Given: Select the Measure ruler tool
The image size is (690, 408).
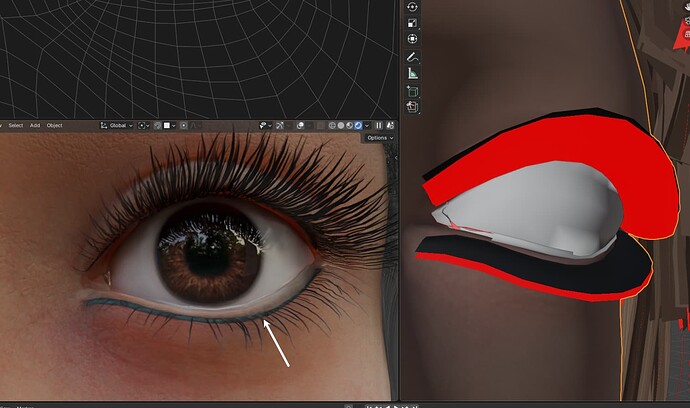Looking at the screenshot, I should [x=412, y=73].
